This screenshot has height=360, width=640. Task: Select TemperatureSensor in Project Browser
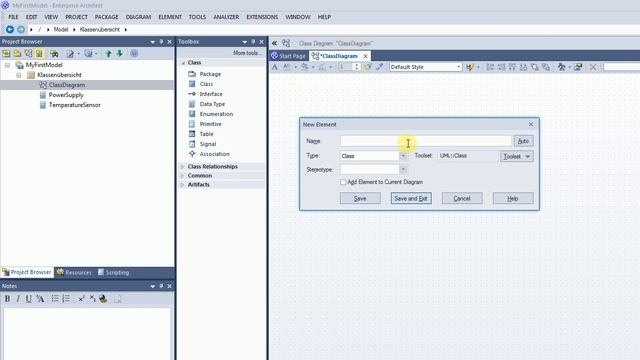(x=74, y=105)
